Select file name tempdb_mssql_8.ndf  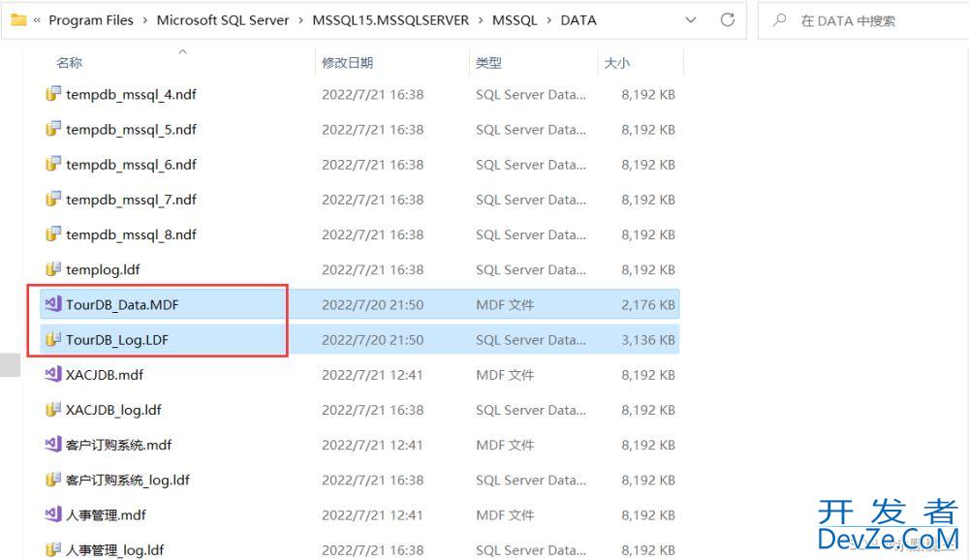(x=131, y=234)
